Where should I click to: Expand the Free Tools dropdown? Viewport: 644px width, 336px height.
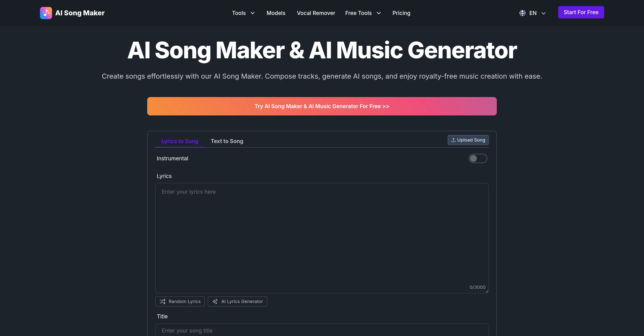pyautogui.click(x=363, y=13)
